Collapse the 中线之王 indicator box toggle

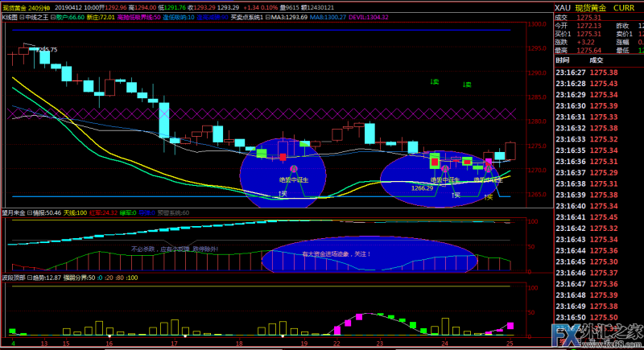[28, 16]
